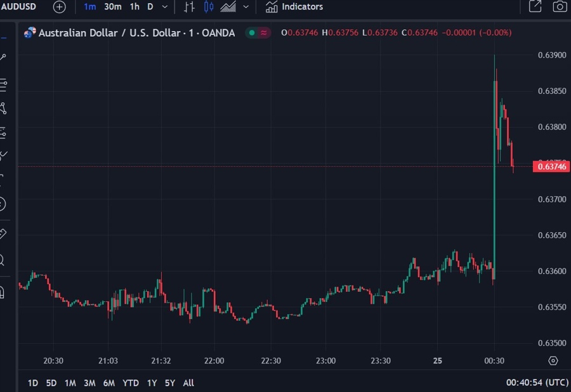571x392 pixels.
Task: Choose the candlestick chart style icon
Action: click(x=209, y=6)
